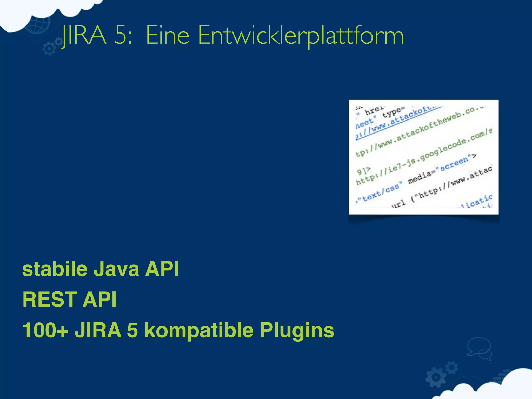Select the 'REST API' bullet text
This screenshot has height=399, width=532.
(69, 299)
